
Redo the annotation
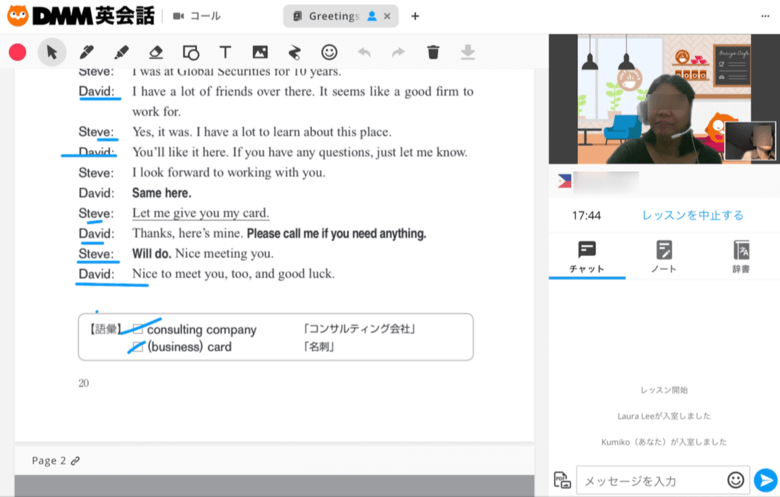(398, 52)
